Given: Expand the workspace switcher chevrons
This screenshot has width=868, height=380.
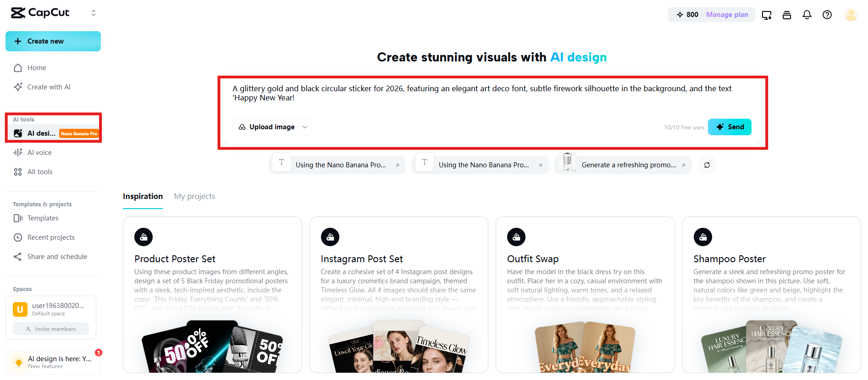Looking at the screenshot, I should tap(94, 13).
